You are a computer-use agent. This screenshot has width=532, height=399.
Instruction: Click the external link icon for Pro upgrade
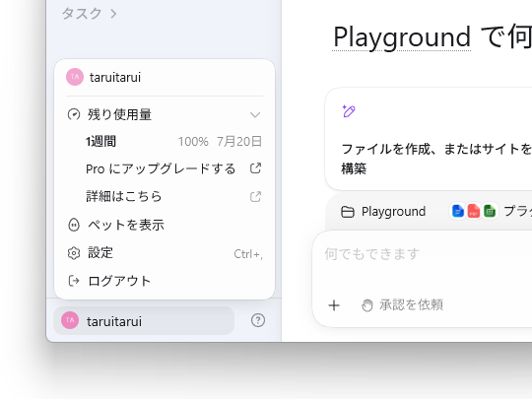255,168
